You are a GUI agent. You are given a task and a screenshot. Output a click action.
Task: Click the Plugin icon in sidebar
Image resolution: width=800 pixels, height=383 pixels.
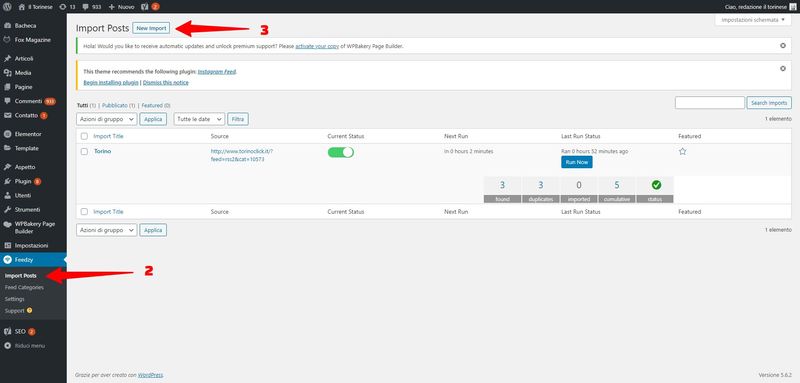click(7, 181)
